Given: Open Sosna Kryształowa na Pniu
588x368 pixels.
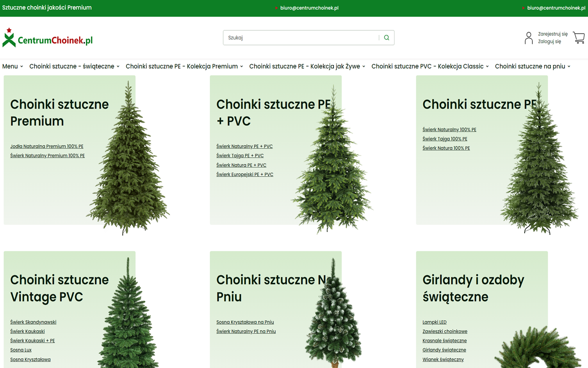Looking at the screenshot, I should (x=245, y=322).
